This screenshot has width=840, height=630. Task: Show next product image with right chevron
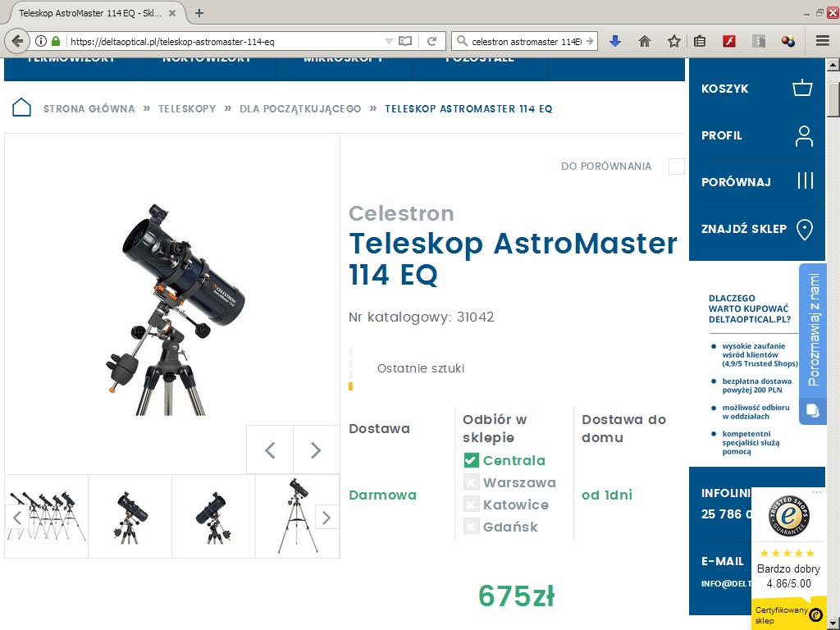click(316, 450)
